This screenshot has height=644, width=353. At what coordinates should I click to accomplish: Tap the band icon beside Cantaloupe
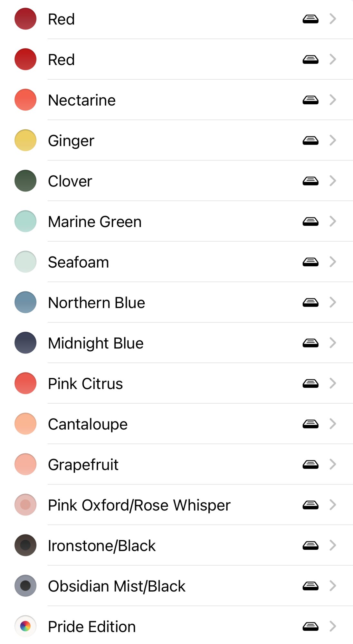310,424
